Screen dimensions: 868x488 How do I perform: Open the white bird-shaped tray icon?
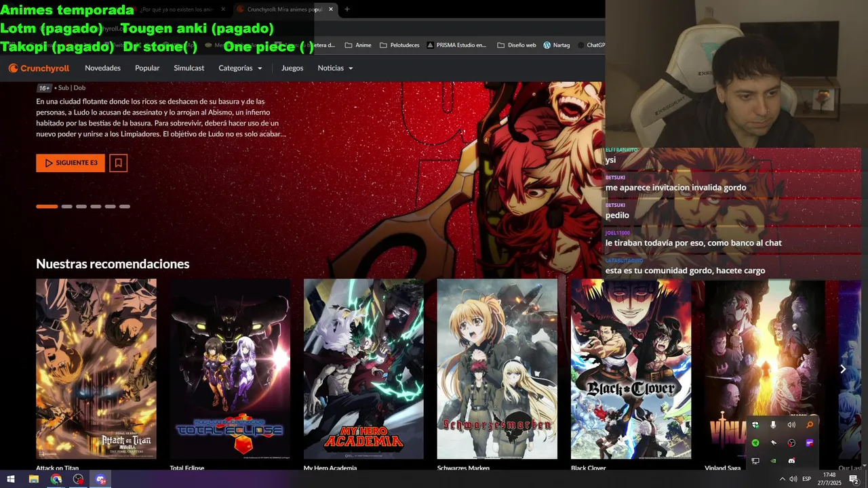click(773, 443)
